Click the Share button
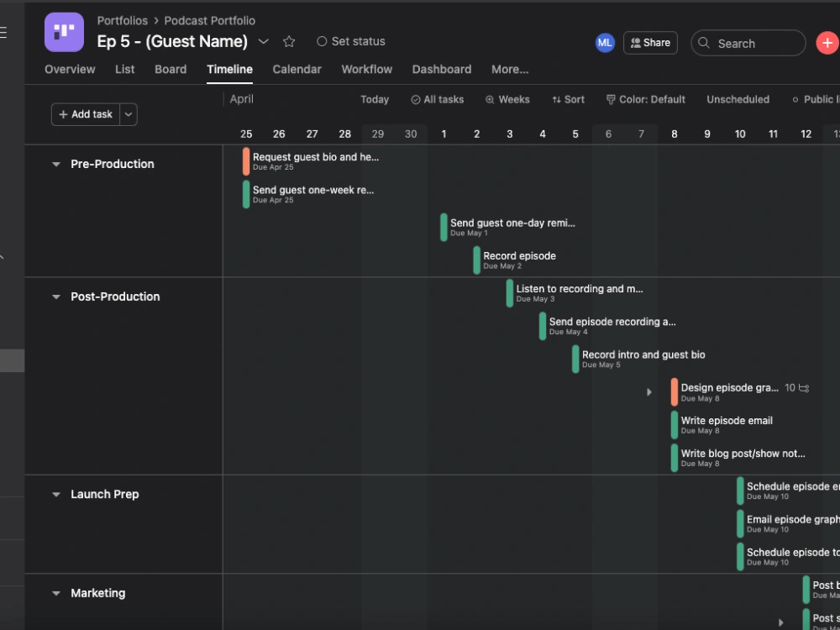The image size is (840, 630). (650, 42)
